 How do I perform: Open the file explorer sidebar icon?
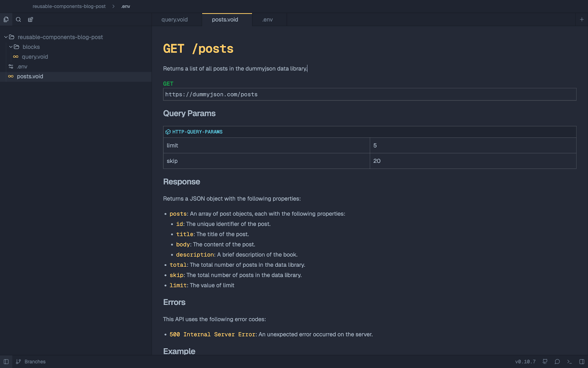pos(6,20)
